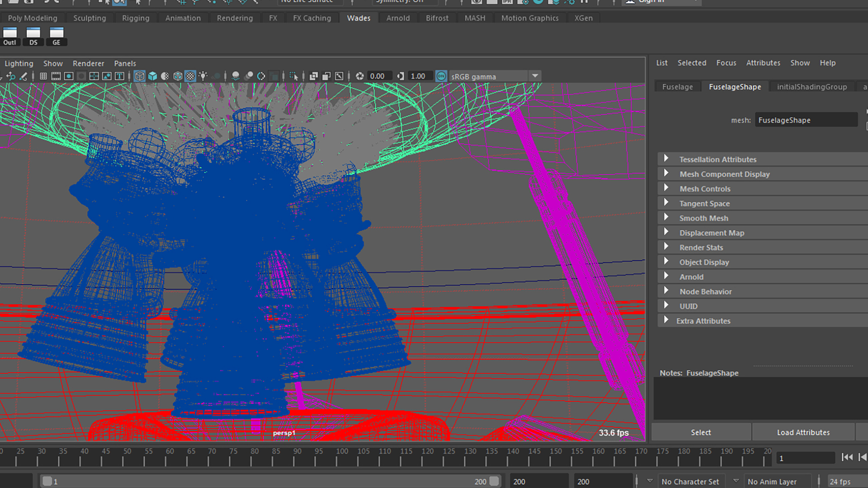Toggle color management ON button

tap(441, 76)
